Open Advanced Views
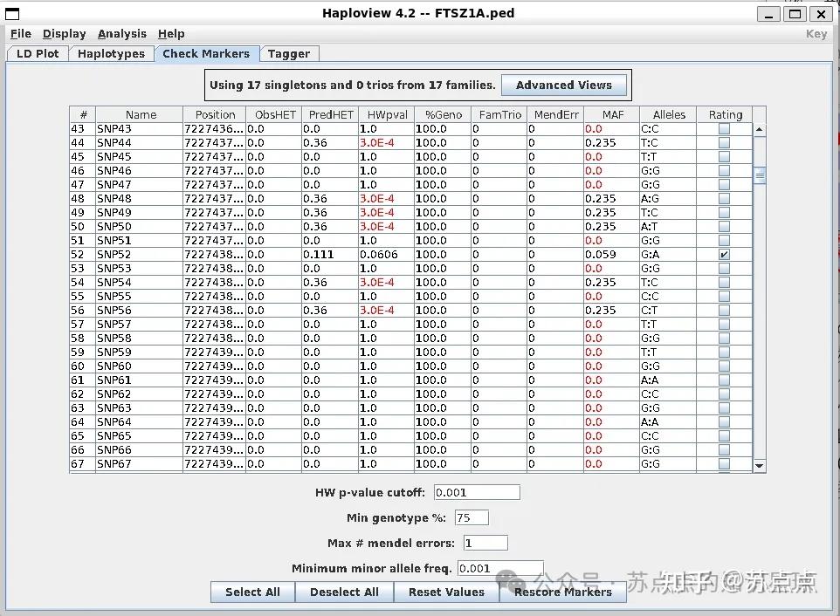The image size is (840, 616). [564, 85]
